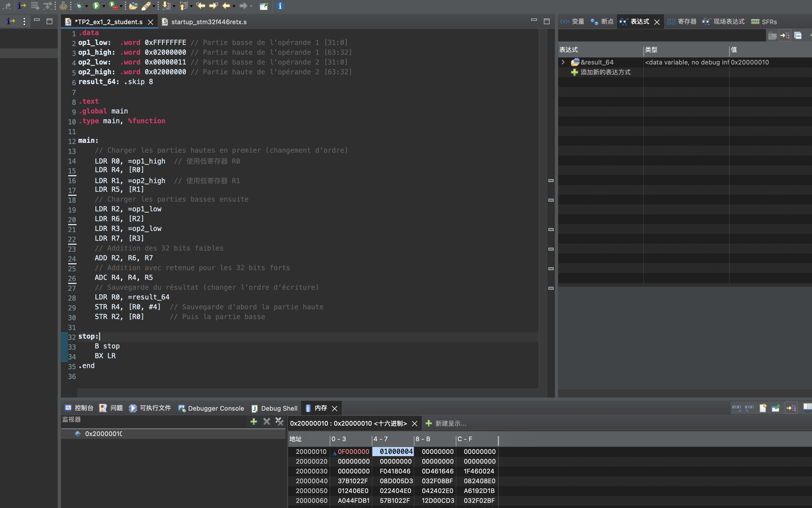Viewport: 812px width, 508px height.
Task: Click the Open Type folder icon
Action: coord(133,6)
